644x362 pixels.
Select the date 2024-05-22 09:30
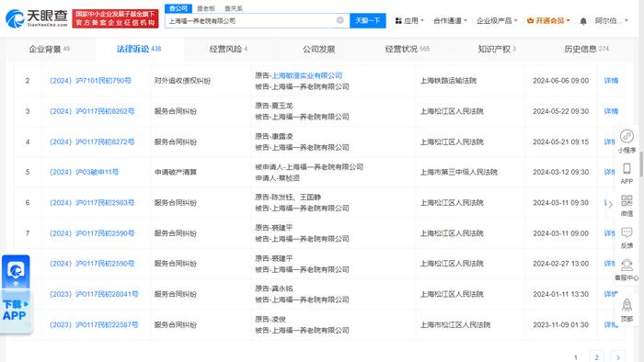[x=560, y=111]
